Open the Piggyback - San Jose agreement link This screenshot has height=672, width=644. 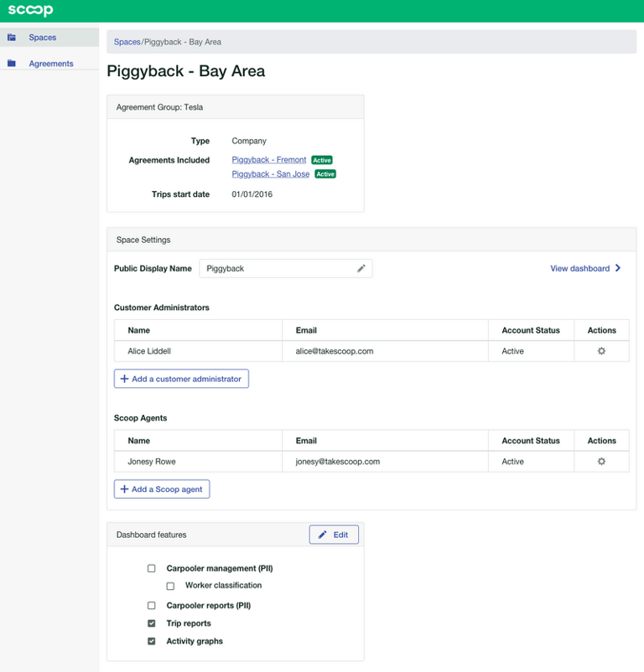pyautogui.click(x=271, y=174)
